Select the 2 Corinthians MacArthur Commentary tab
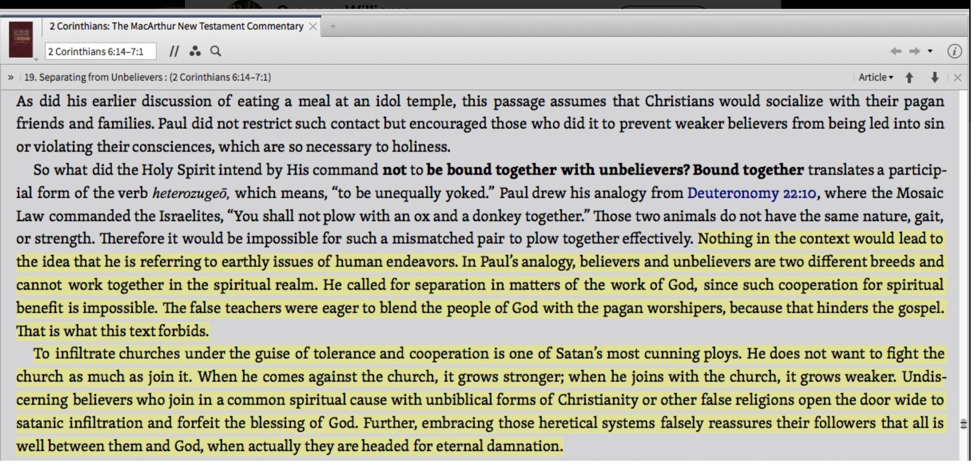The width and height of the screenshot is (980, 470). click(177, 26)
